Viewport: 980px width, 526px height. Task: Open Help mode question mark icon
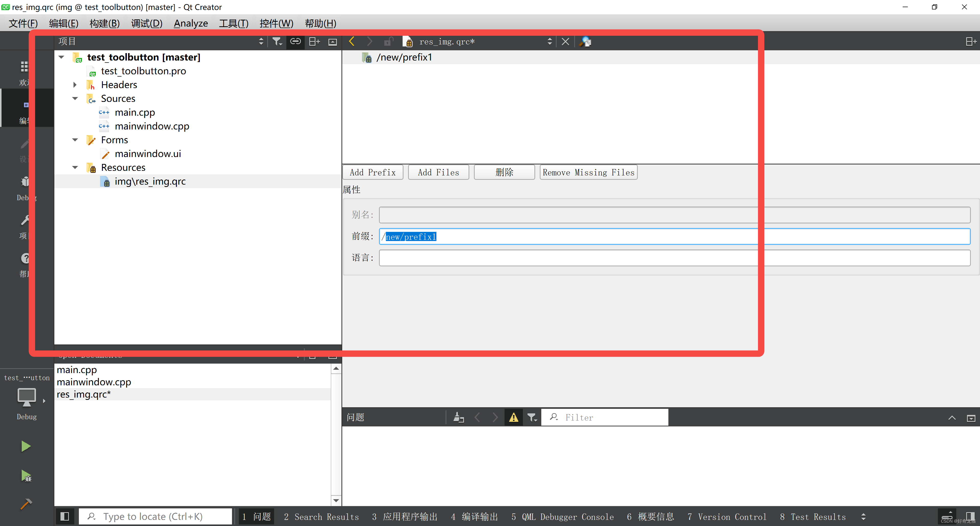click(25, 258)
